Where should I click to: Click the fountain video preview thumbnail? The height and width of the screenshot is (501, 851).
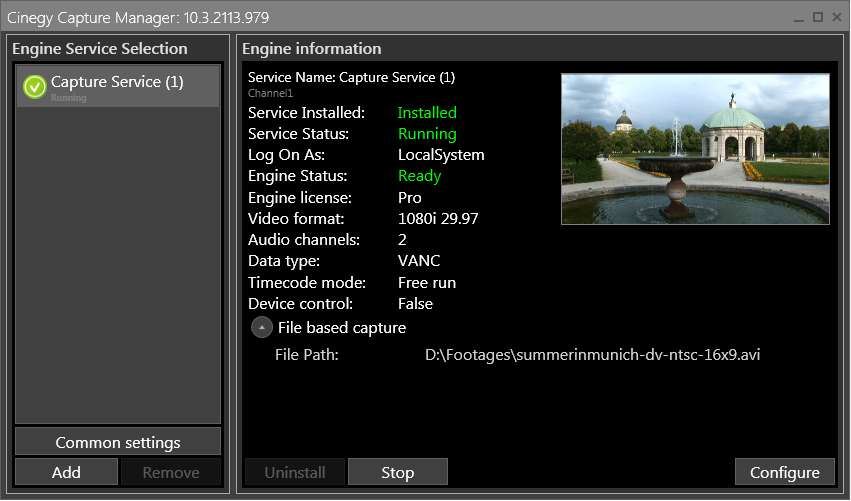(695, 149)
